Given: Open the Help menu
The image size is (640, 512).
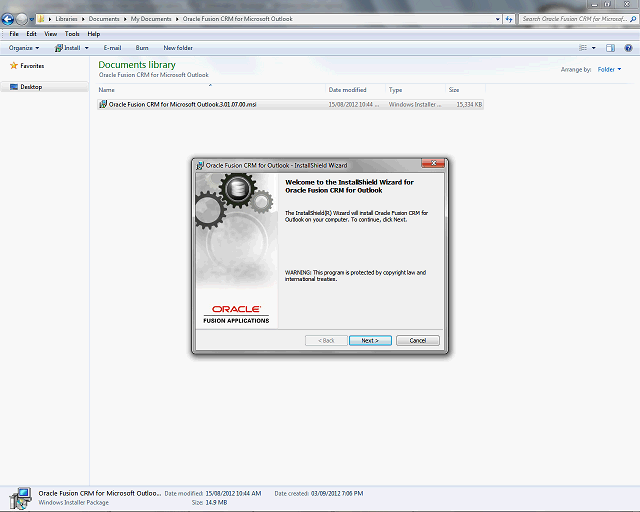Looking at the screenshot, I should pyautogui.click(x=93, y=34).
